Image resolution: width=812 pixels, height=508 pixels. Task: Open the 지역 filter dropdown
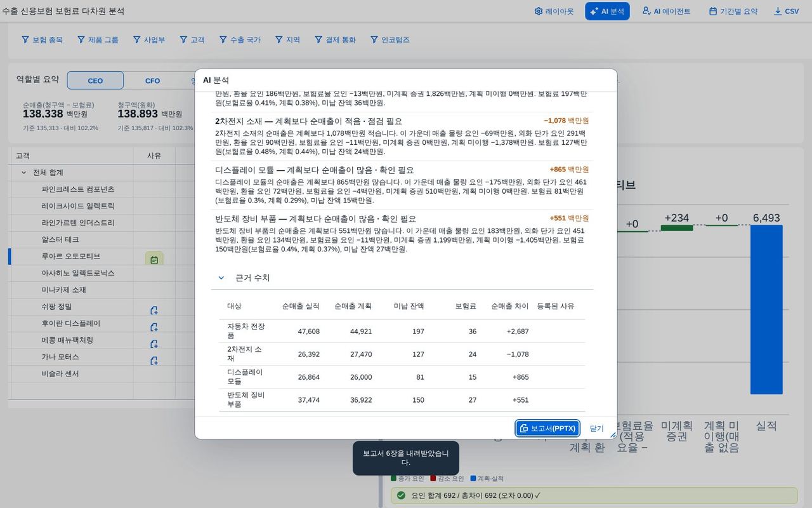coord(287,39)
